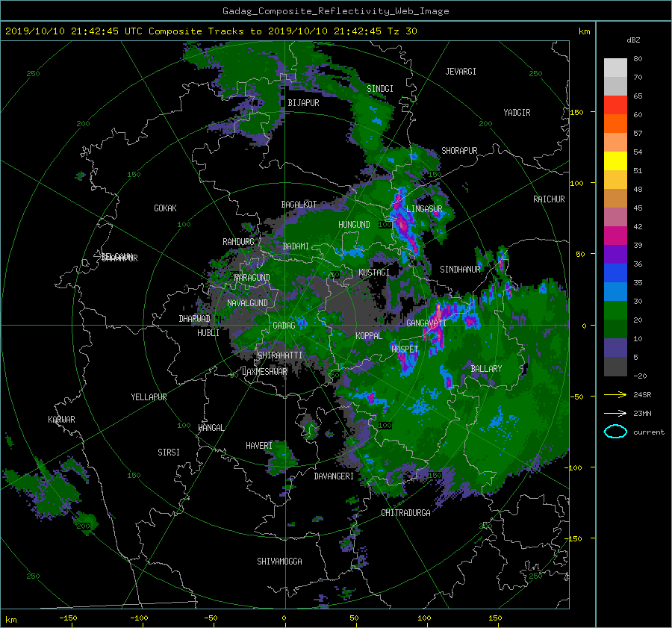The width and height of the screenshot is (672, 628).
Task: Select the red 60-65 dBZ color swatch
Action: click(x=615, y=105)
